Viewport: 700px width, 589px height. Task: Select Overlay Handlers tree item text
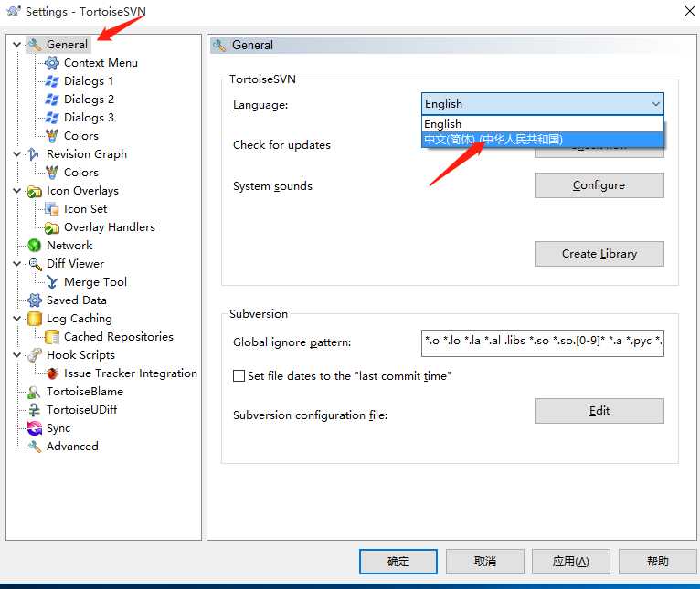click(110, 227)
